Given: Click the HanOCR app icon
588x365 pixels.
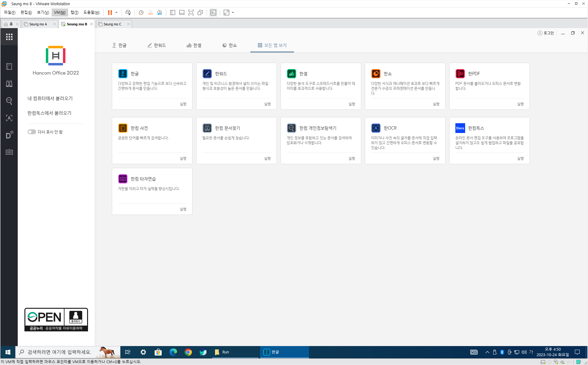Looking at the screenshot, I should [x=376, y=128].
